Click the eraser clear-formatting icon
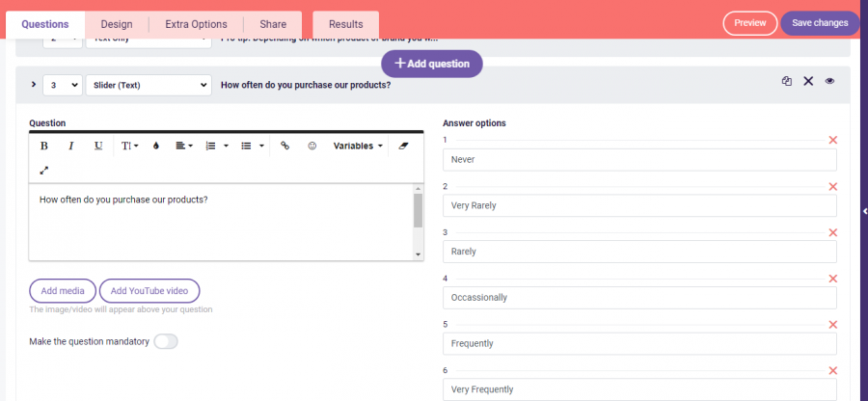Screen dimensions: 868x401 coord(403,146)
